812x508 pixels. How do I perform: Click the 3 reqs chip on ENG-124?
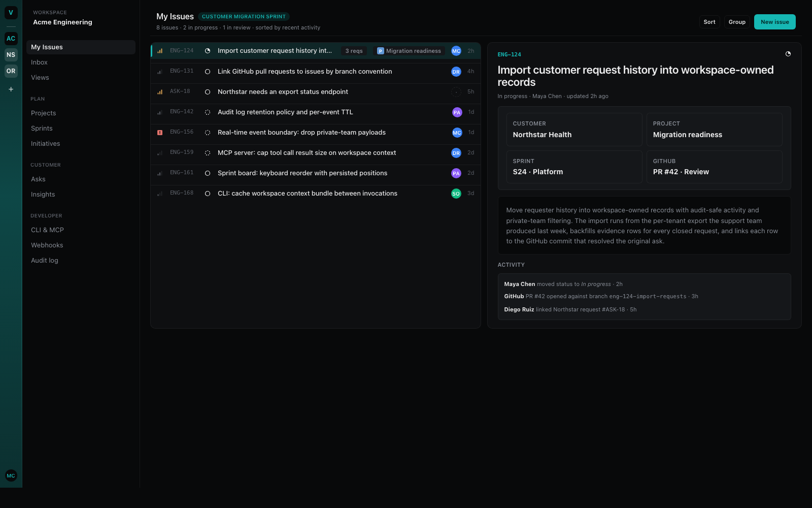point(354,51)
